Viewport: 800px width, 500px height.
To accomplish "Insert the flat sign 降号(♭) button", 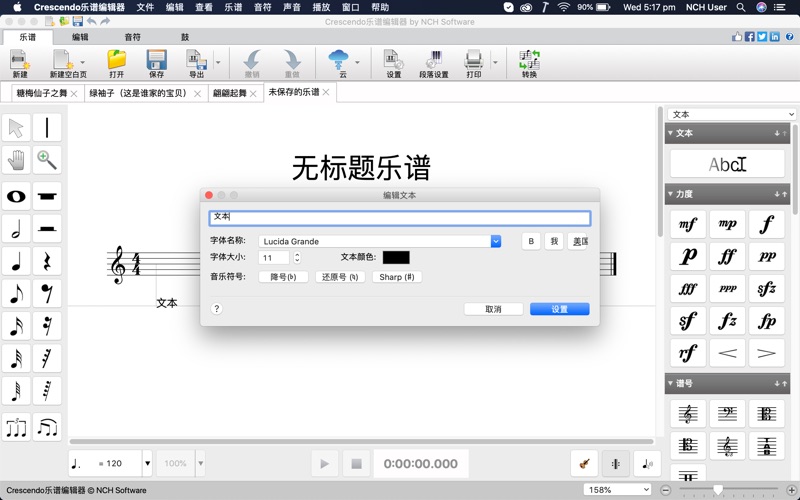I will (283, 277).
